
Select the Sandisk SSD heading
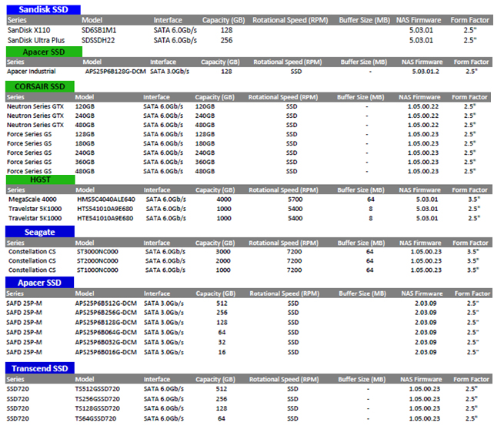point(43,10)
